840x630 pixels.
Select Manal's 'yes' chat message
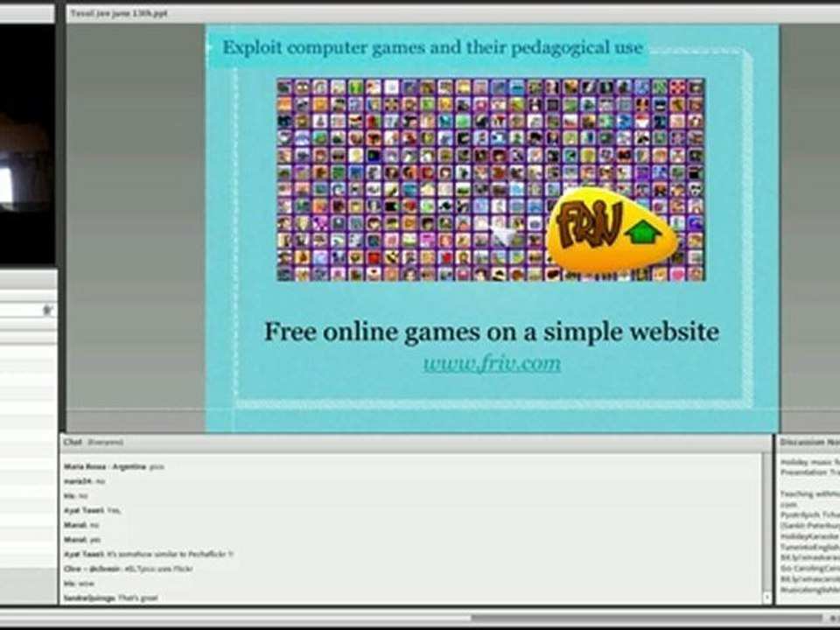[x=81, y=540]
